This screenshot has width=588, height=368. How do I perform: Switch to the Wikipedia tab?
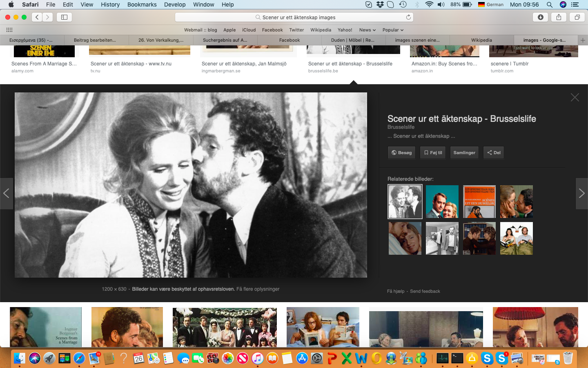(x=481, y=40)
